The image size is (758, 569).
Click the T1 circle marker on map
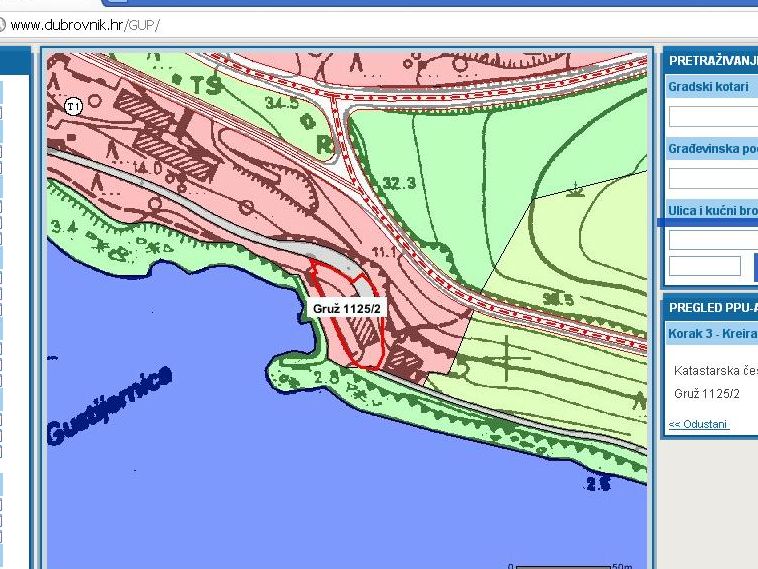[73, 106]
